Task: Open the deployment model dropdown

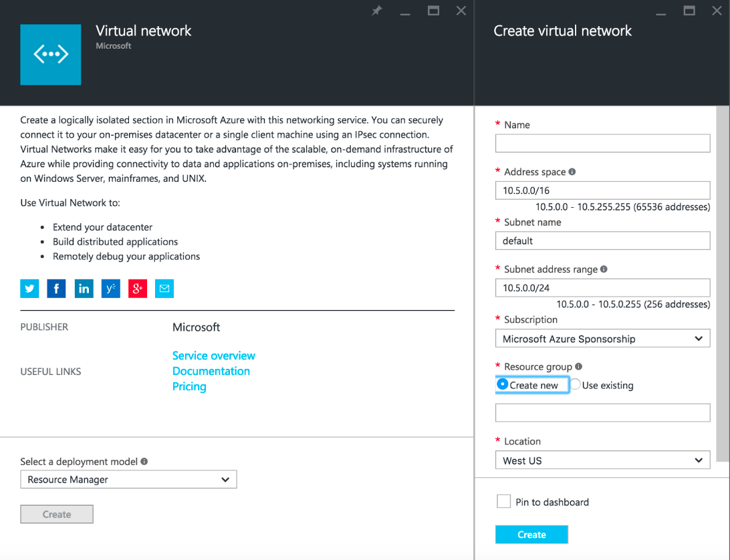Action: pos(128,480)
